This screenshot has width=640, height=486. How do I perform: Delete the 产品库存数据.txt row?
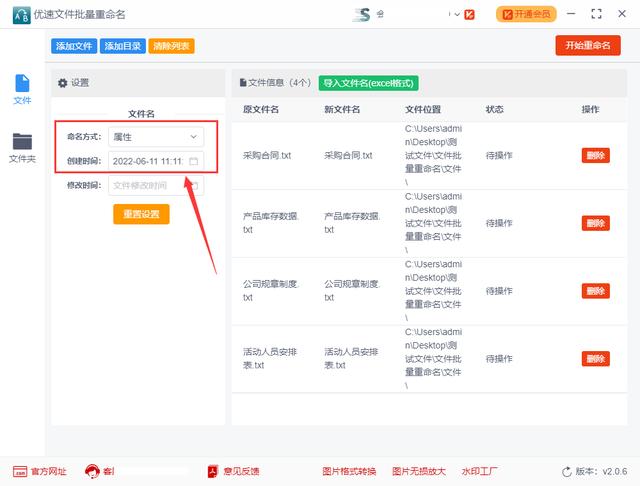tap(596, 223)
